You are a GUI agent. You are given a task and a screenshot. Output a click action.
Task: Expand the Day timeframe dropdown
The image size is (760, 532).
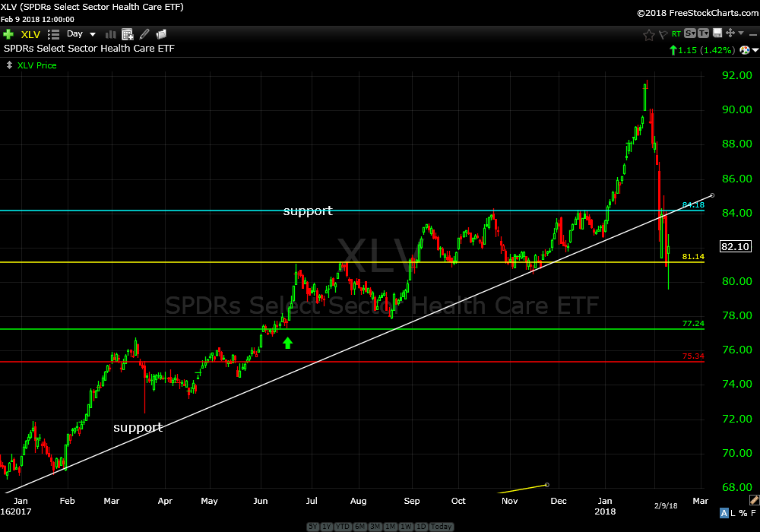coord(93,34)
